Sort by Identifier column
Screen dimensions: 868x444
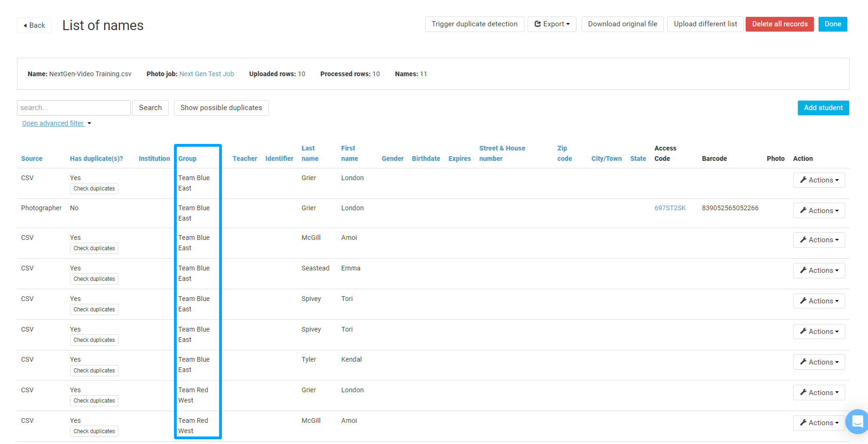click(x=279, y=159)
